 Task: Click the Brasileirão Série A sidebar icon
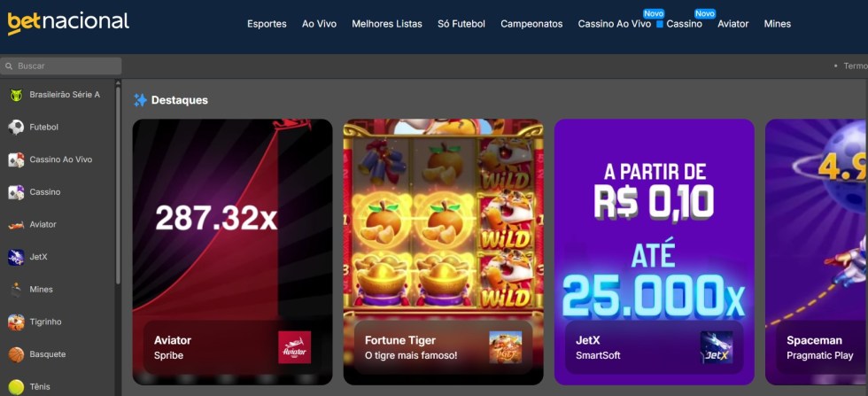point(16,95)
